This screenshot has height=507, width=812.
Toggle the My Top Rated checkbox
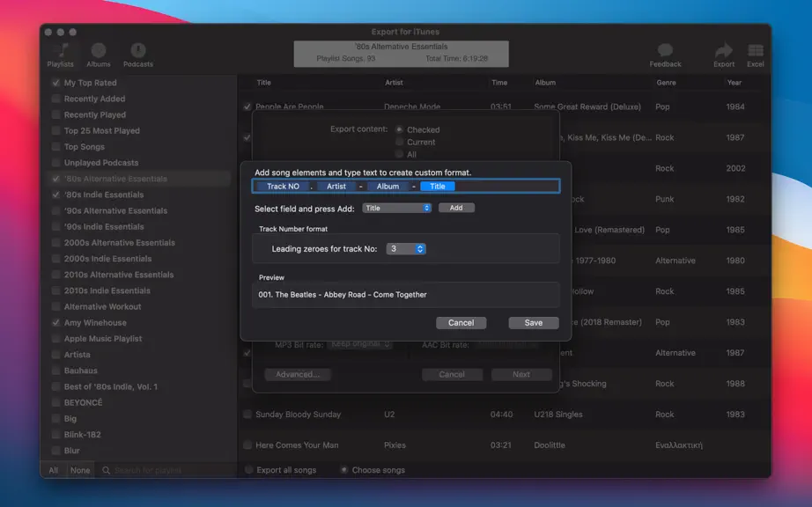(56, 83)
